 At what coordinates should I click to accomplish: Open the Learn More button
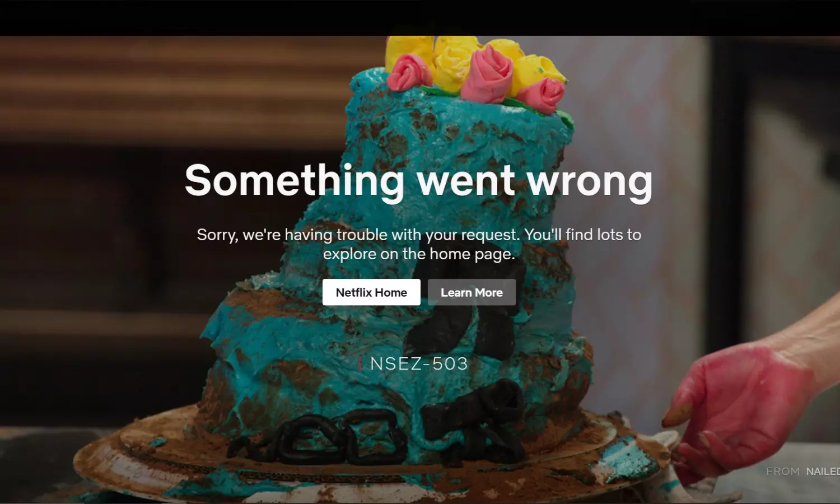point(472,292)
